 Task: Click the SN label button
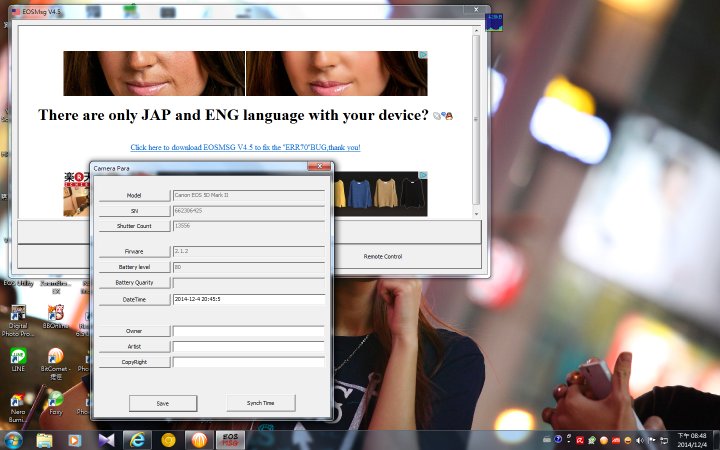(x=134, y=211)
